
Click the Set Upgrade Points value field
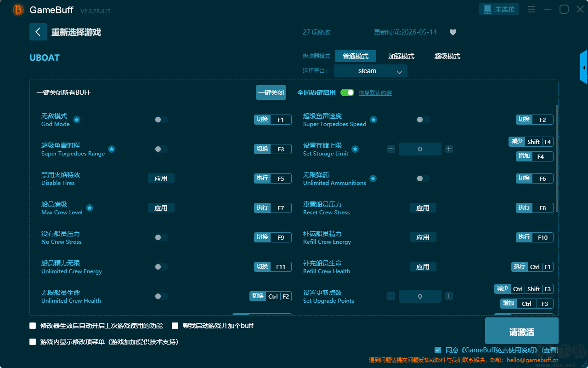(420, 296)
